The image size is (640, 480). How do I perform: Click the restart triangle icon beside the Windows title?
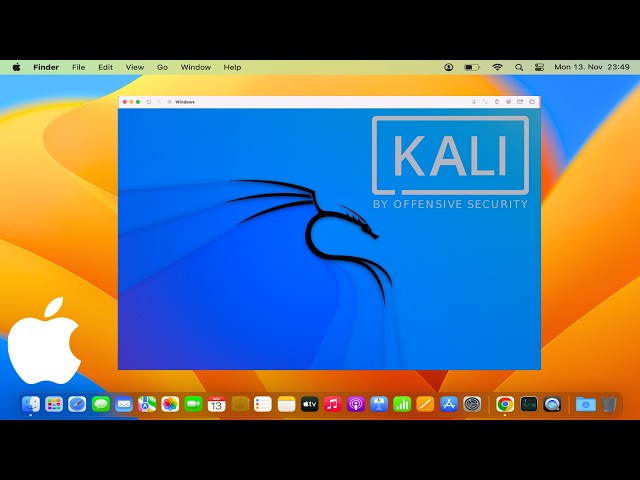169,102
